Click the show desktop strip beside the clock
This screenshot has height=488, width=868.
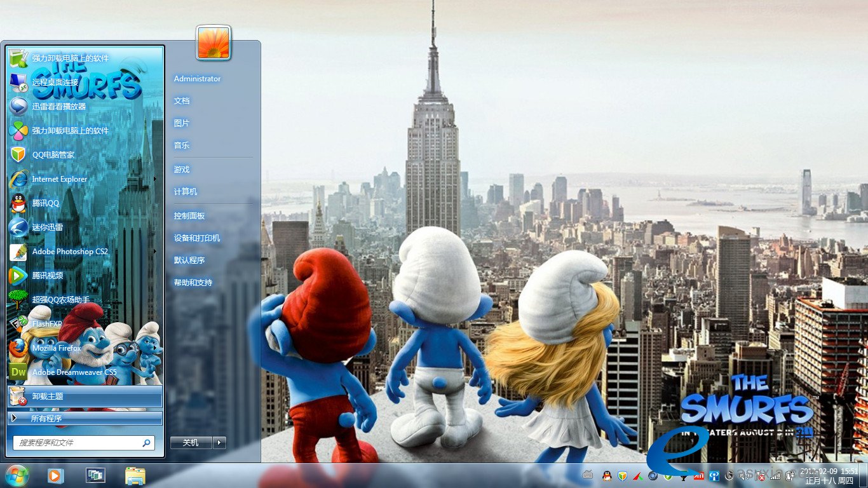coord(864,475)
